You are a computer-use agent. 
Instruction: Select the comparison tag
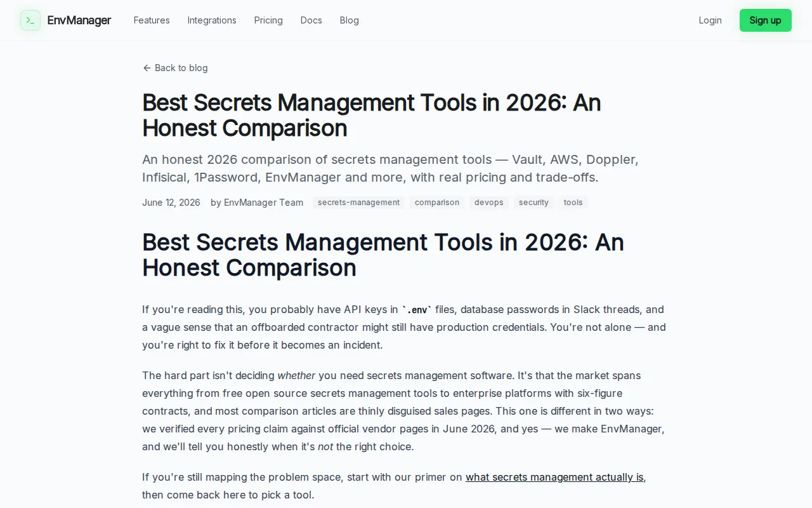coord(437,203)
